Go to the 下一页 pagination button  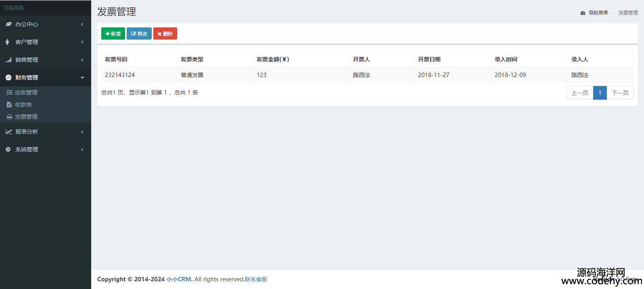coord(620,93)
